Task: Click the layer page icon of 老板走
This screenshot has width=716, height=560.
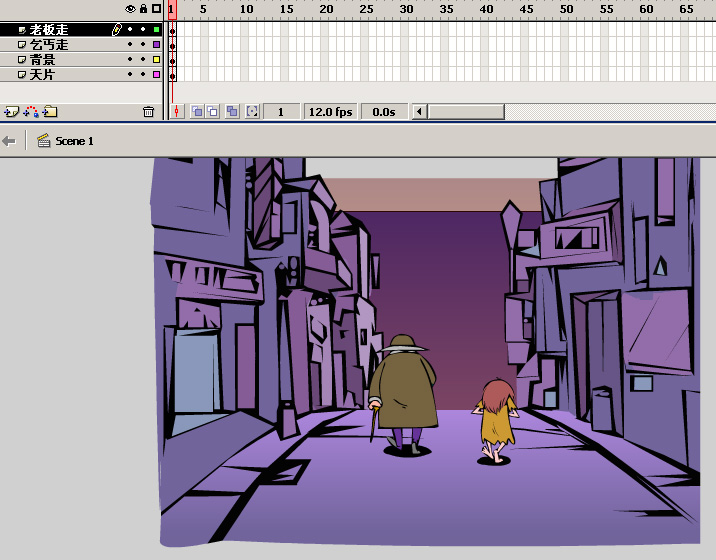Action: coord(21,30)
